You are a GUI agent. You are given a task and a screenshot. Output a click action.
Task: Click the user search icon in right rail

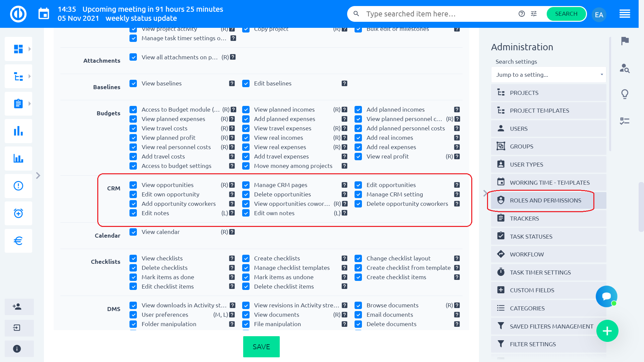625,68
